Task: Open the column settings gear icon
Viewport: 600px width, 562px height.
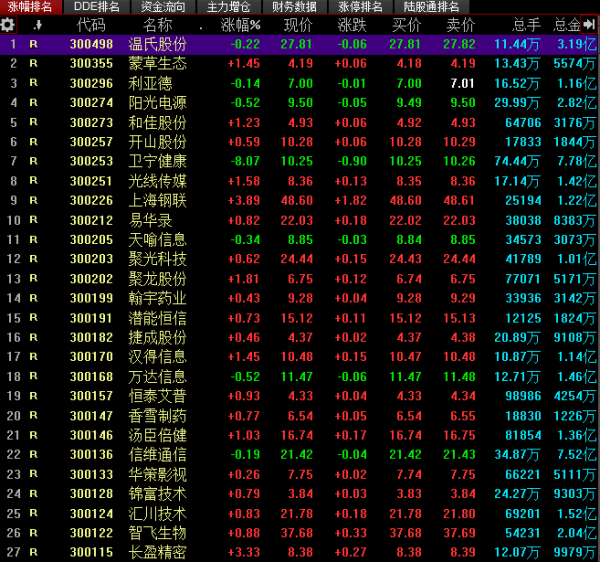Action: pyautogui.click(x=9, y=24)
